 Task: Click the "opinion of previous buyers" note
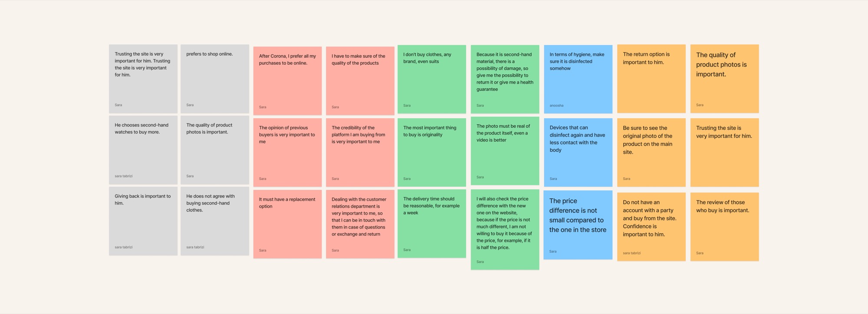[x=287, y=152]
